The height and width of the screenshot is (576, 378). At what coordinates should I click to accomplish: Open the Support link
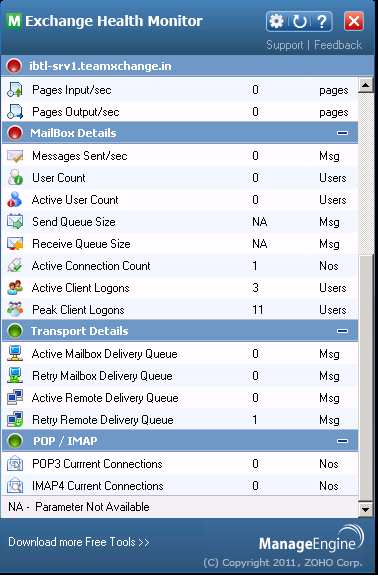(285, 45)
